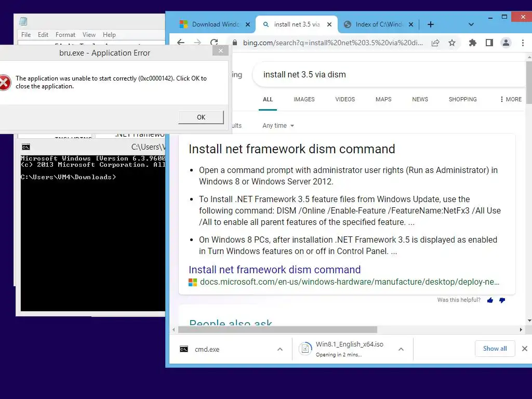Go forward in browser history
Image resolution: width=532 pixels, height=399 pixels.
pyautogui.click(x=197, y=43)
